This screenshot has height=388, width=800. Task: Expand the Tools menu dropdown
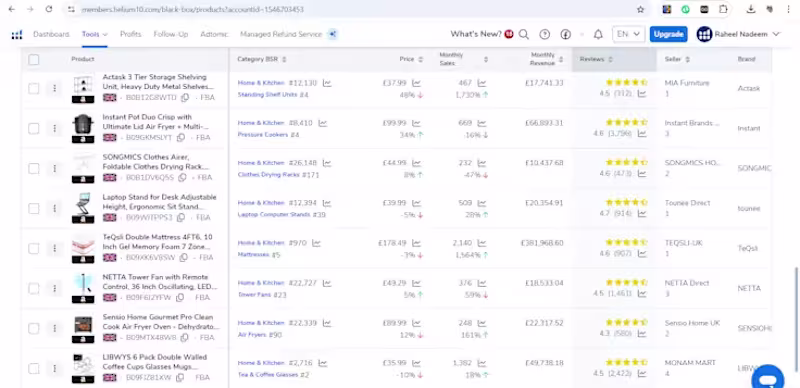[x=94, y=34]
